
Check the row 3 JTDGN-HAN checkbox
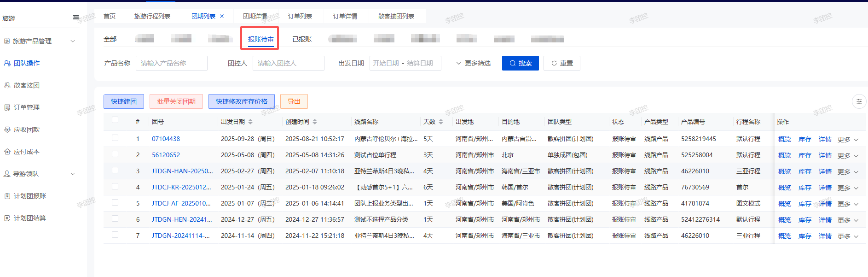pyautogui.click(x=115, y=170)
